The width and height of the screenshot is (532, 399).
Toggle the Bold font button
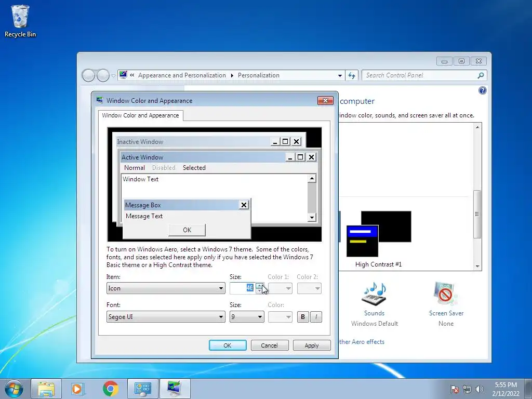(x=303, y=317)
